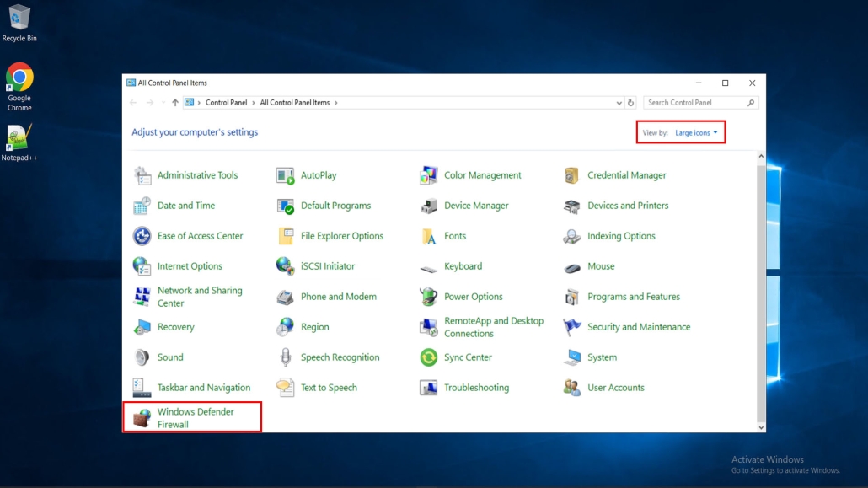Expand the address bar history dropdown
The height and width of the screenshot is (488, 868).
click(x=619, y=103)
